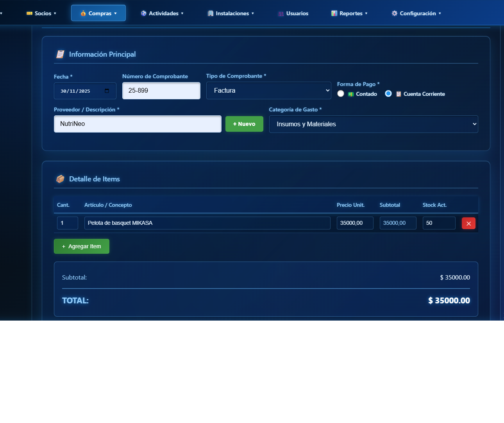504x423 pixels.
Task: Click the Instalaciones building icon
Action: (211, 13)
